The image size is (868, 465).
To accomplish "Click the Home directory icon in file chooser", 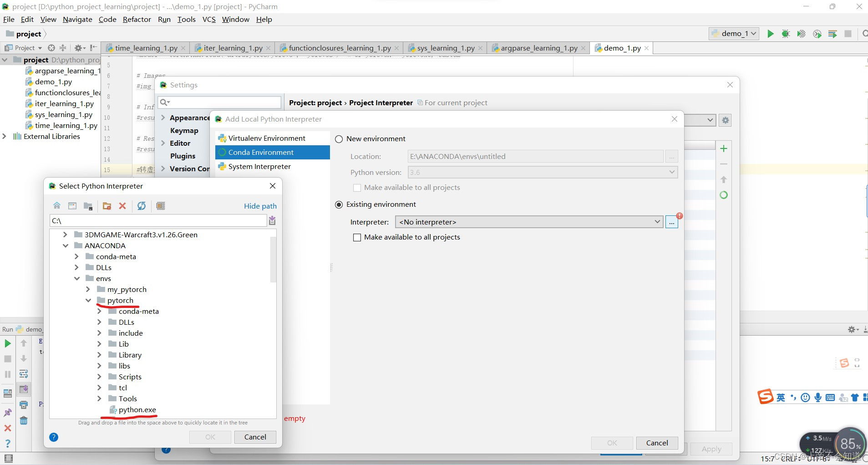I will coord(57,206).
